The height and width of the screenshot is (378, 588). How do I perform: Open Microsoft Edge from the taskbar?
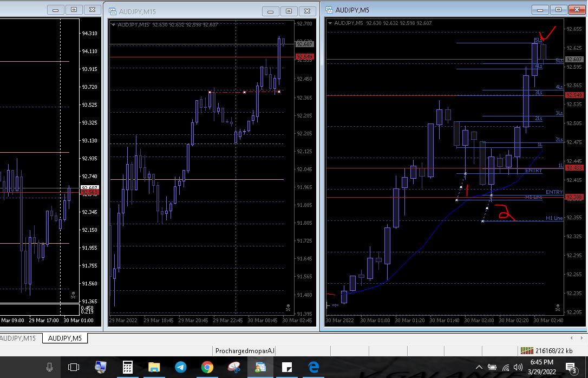[x=313, y=367]
